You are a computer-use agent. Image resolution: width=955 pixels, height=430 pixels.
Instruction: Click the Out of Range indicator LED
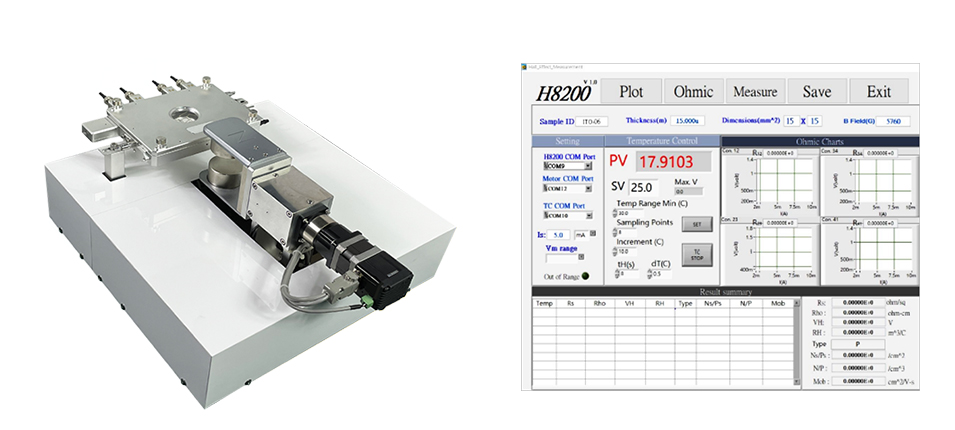tap(585, 276)
